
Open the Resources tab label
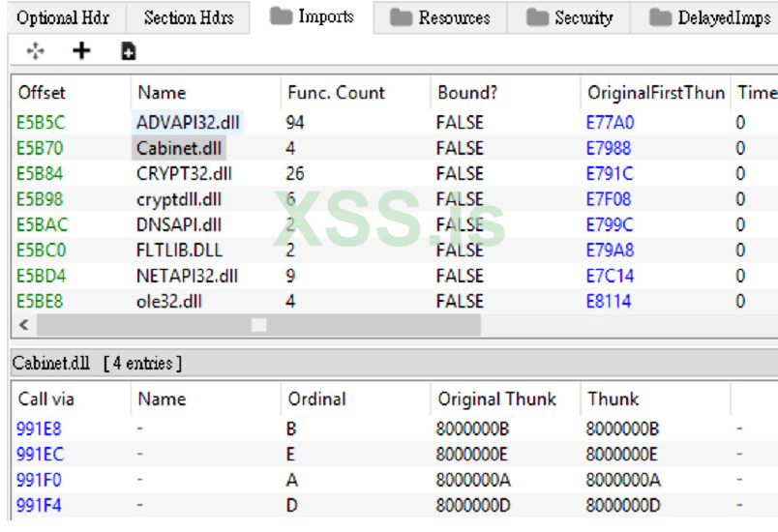[454, 17]
